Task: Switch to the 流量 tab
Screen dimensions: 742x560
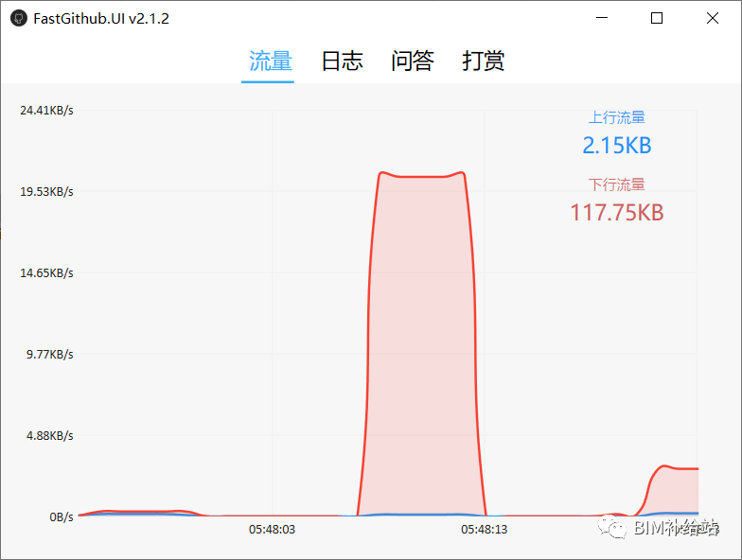Action: click(x=271, y=61)
